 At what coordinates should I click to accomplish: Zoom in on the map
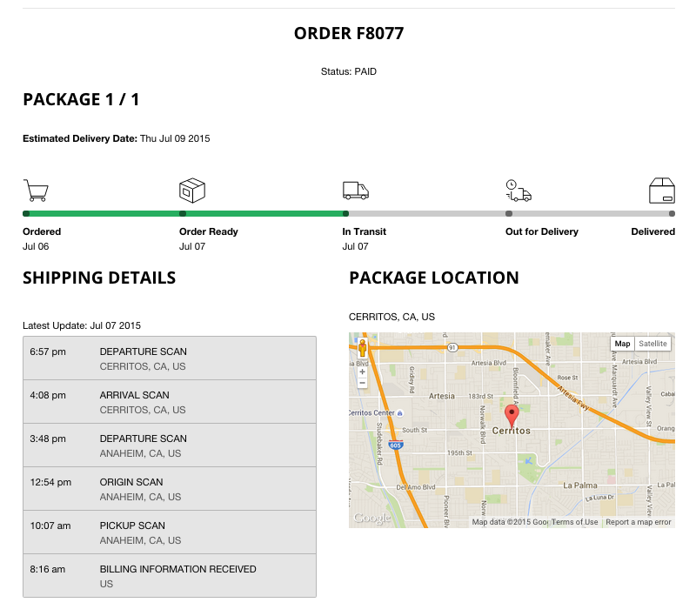tap(362, 372)
